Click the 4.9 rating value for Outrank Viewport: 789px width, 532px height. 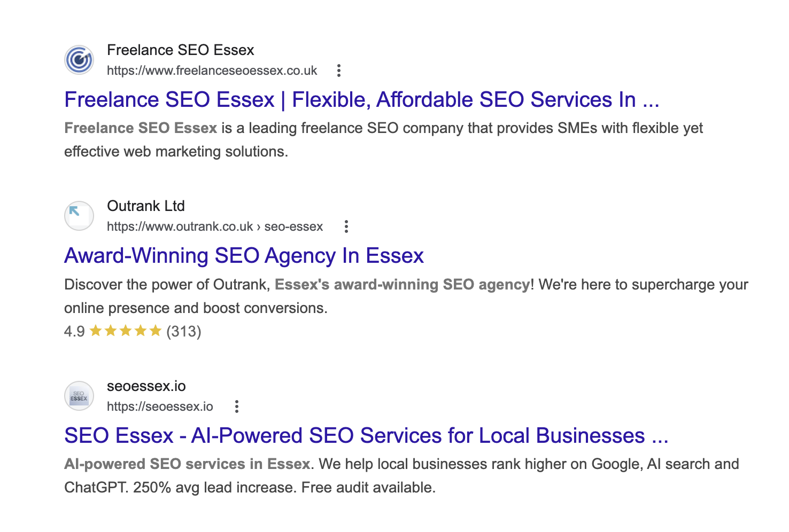tap(73, 331)
